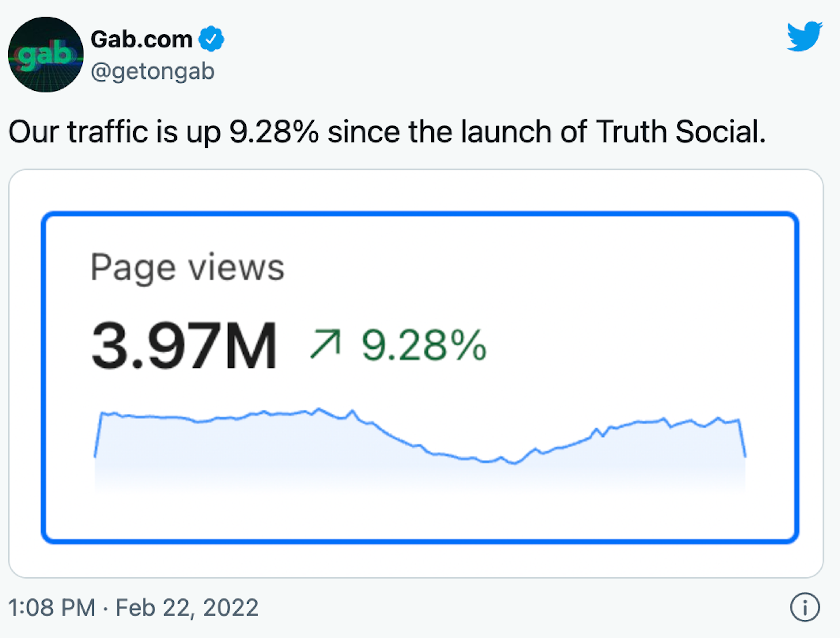The width and height of the screenshot is (840, 638).
Task: Open the Gab.com display name link
Action: click(x=141, y=40)
